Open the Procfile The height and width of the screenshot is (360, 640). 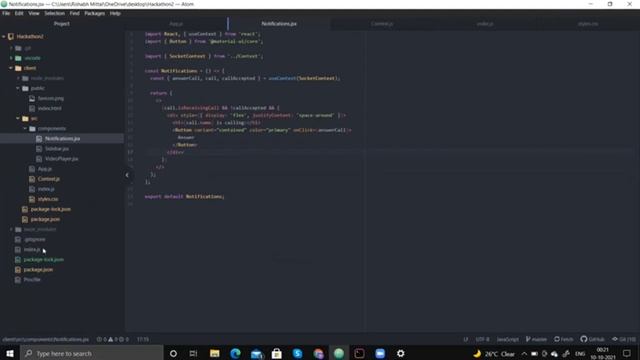tap(32, 280)
